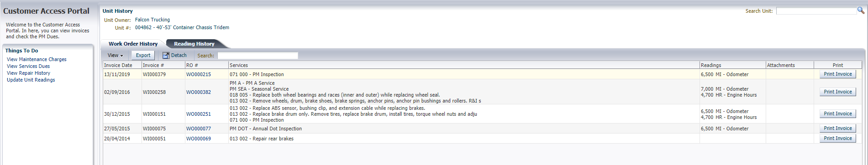Sort by Invoice Date column header
This screenshot has width=868, height=165.
(122, 65)
